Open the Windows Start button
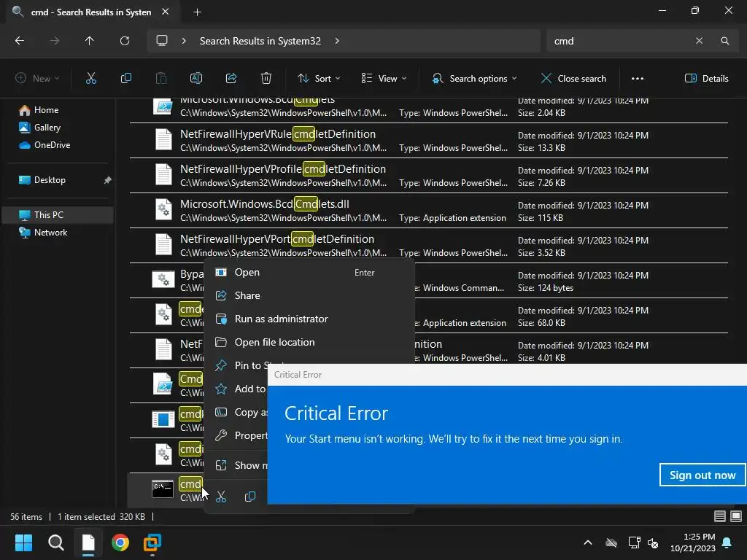 (23, 542)
